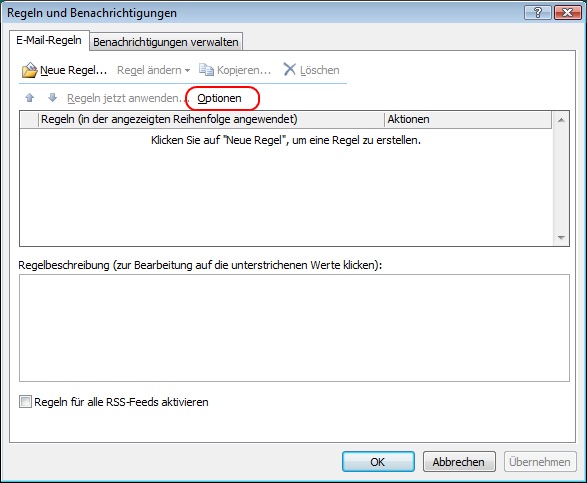Click scroll down arrow in rules list
Screen dimensions: 587x483
point(561,237)
